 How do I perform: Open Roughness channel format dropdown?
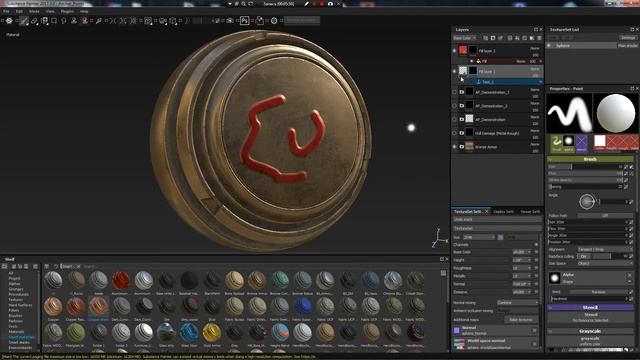pyautogui.click(x=522, y=268)
